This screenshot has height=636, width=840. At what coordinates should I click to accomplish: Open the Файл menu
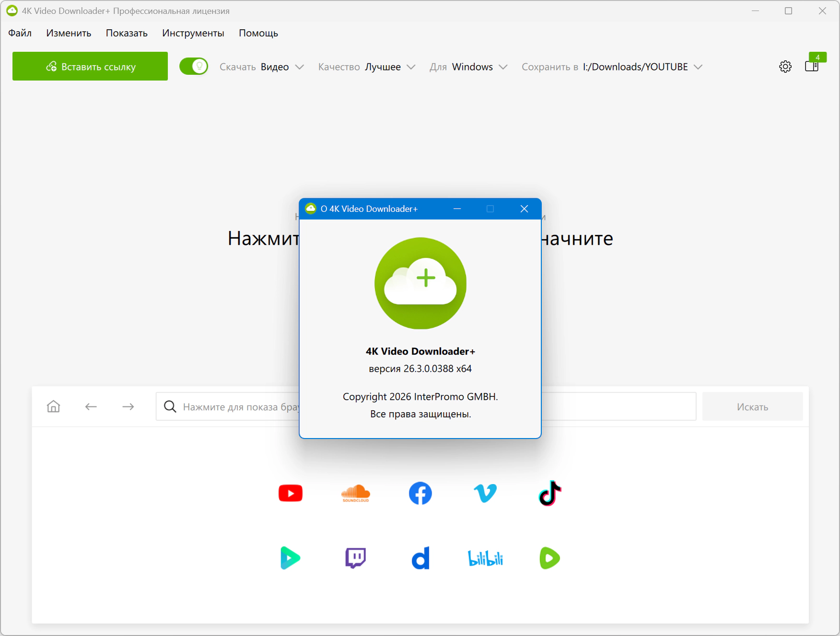tap(20, 33)
